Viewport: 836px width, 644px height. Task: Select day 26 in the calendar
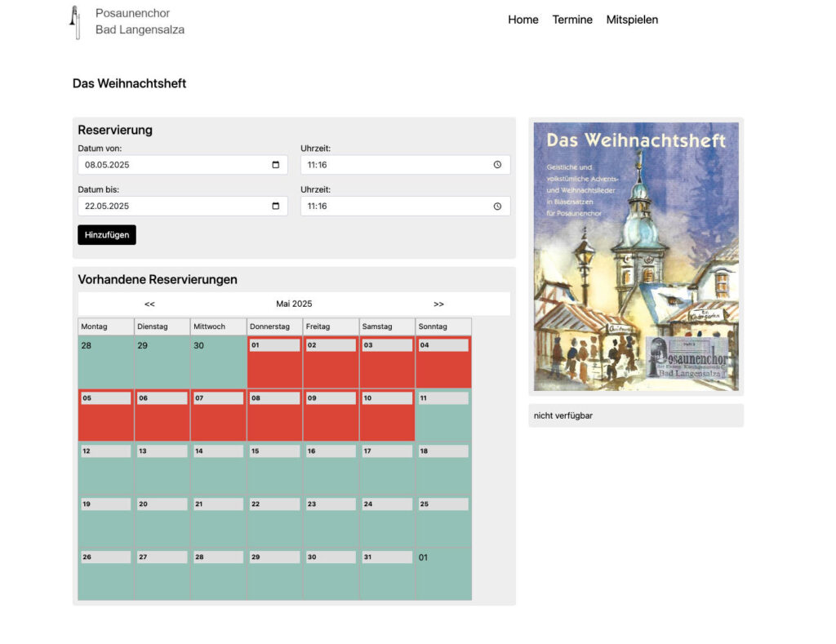point(105,574)
